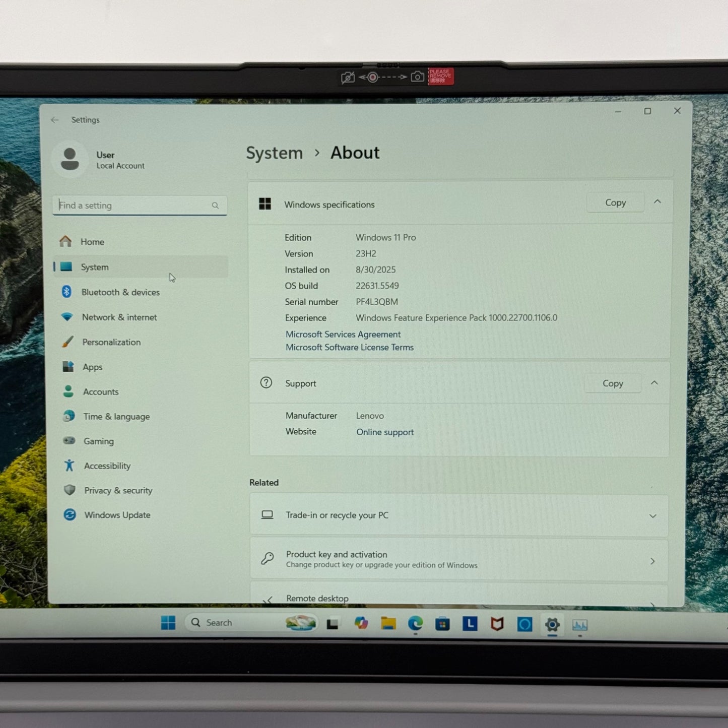Viewport: 728px width, 728px height.
Task: Open the Task View taskbar icon
Action: (x=332, y=624)
